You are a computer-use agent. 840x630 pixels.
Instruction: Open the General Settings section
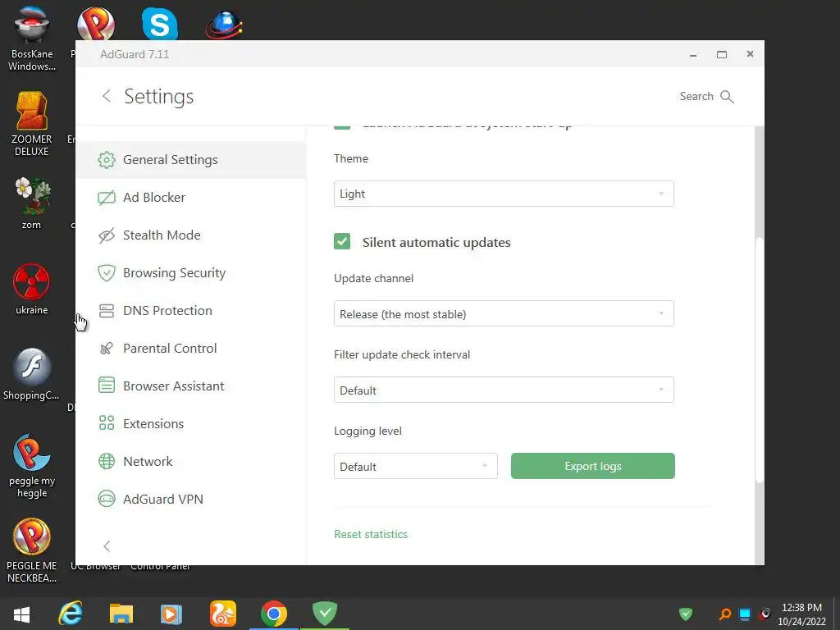190,160
